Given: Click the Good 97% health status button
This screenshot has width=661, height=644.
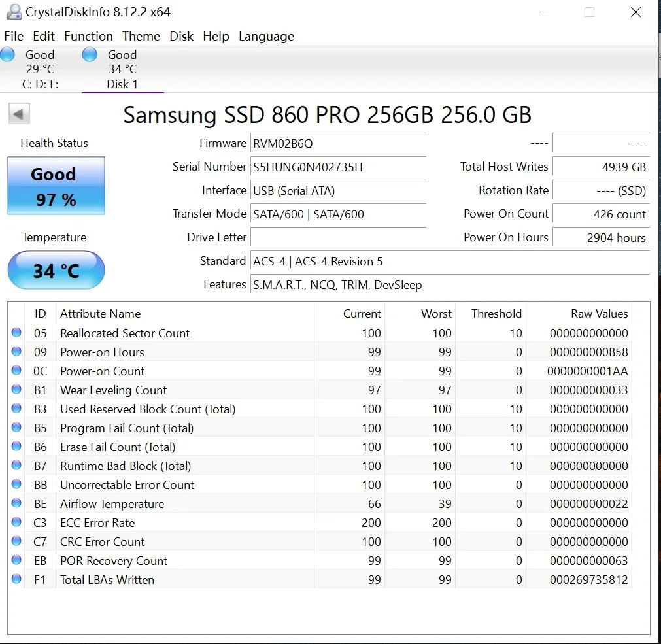Looking at the screenshot, I should coord(56,185).
